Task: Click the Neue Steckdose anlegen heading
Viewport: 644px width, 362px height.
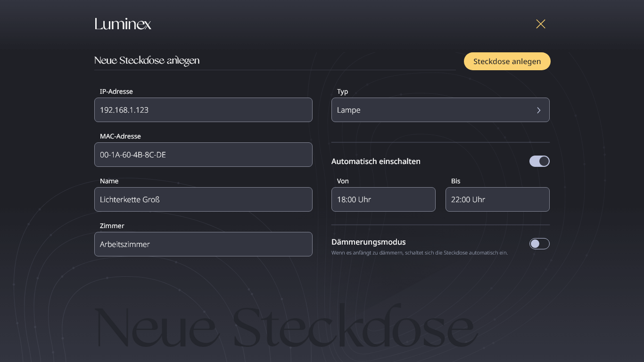Action: pos(147,60)
